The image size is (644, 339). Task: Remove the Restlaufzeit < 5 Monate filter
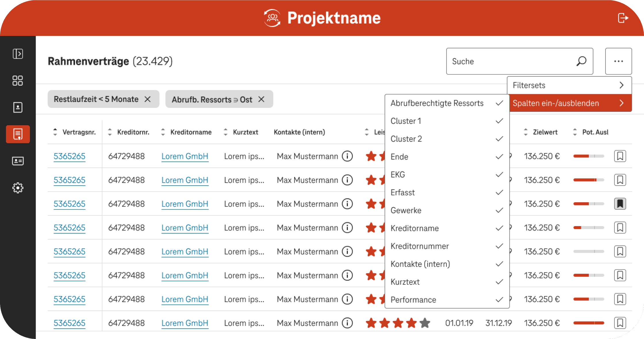[x=147, y=99]
